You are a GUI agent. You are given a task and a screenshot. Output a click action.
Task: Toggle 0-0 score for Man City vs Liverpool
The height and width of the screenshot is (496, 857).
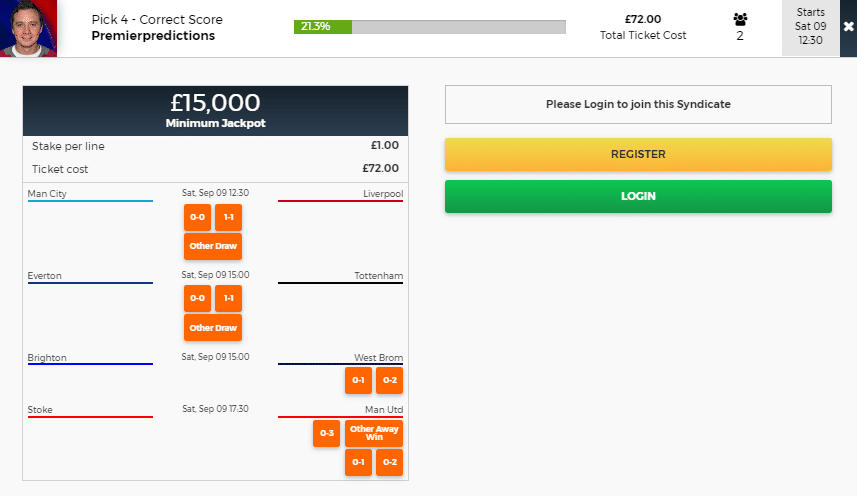(x=197, y=217)
